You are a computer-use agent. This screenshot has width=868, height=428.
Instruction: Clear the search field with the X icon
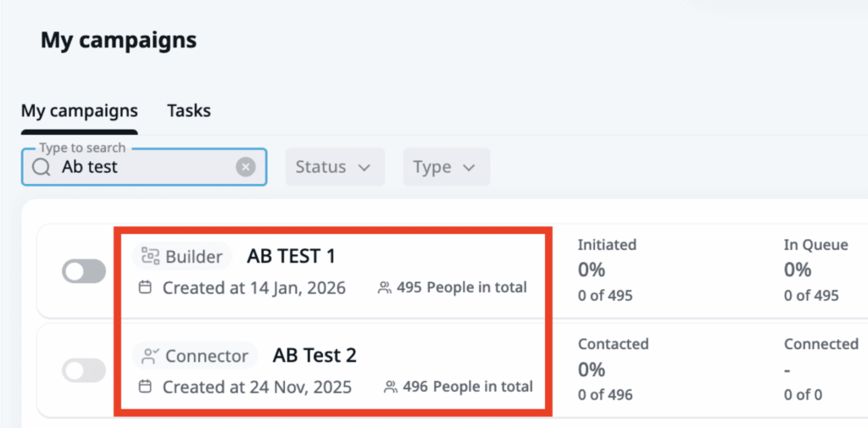click(x=246, y=167)
